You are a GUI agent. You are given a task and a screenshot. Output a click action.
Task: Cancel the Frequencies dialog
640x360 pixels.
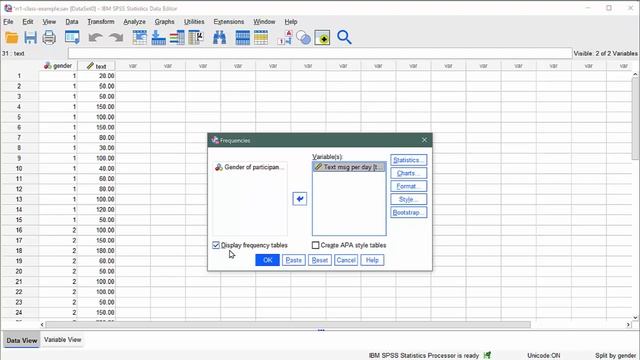[x=346, y=260]
